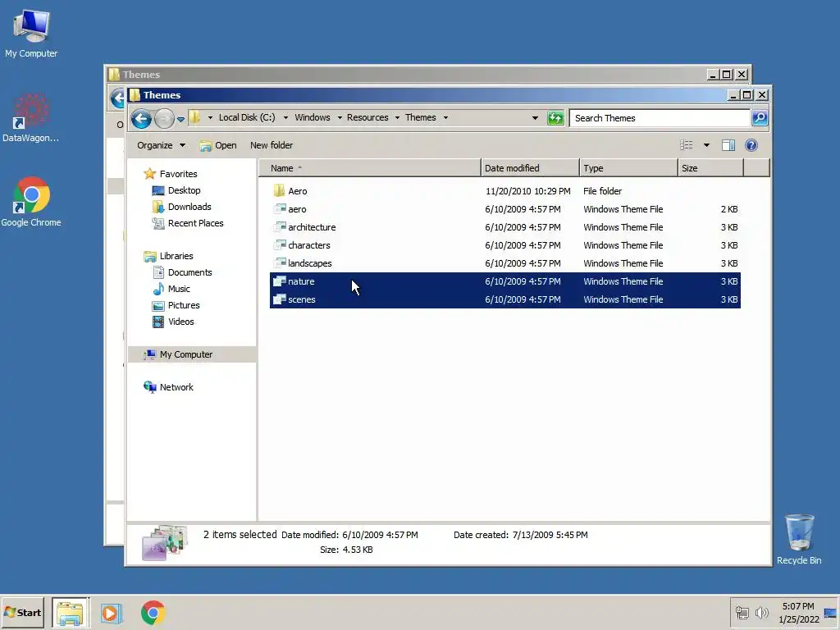The width and height of the screenshot is (840, 630).
Task: Click the address bar folder icon
Action: click(195, 117)
